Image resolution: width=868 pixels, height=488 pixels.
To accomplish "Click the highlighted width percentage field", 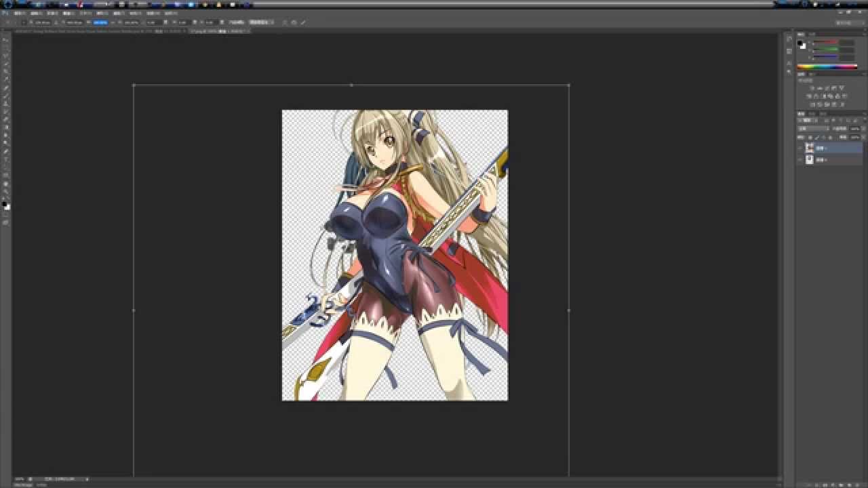I will point(100,22).
